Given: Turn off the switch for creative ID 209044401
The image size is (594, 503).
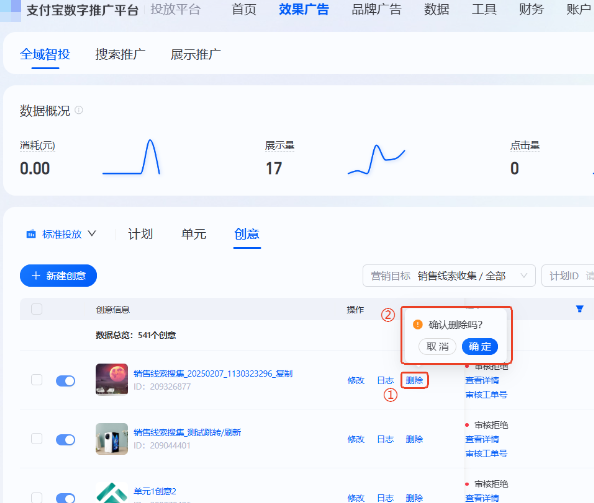Looking at the screenshot, I should pyautogui.click(x=66, y=440).
